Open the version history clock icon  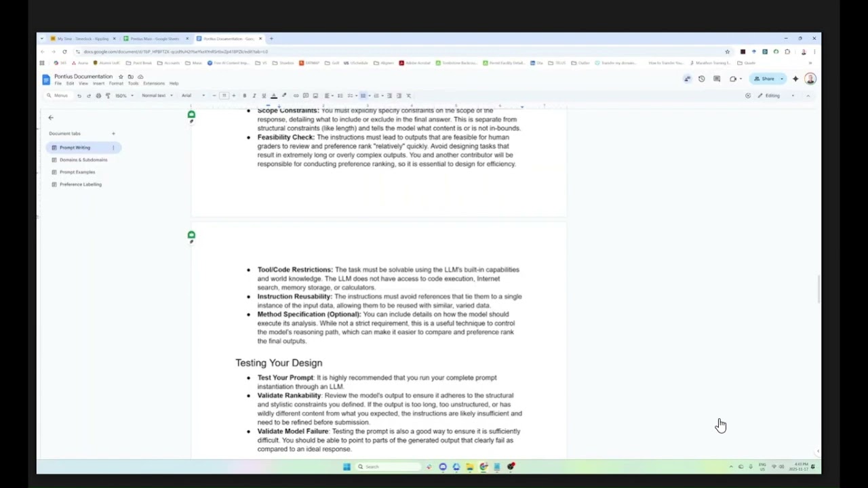702,79
